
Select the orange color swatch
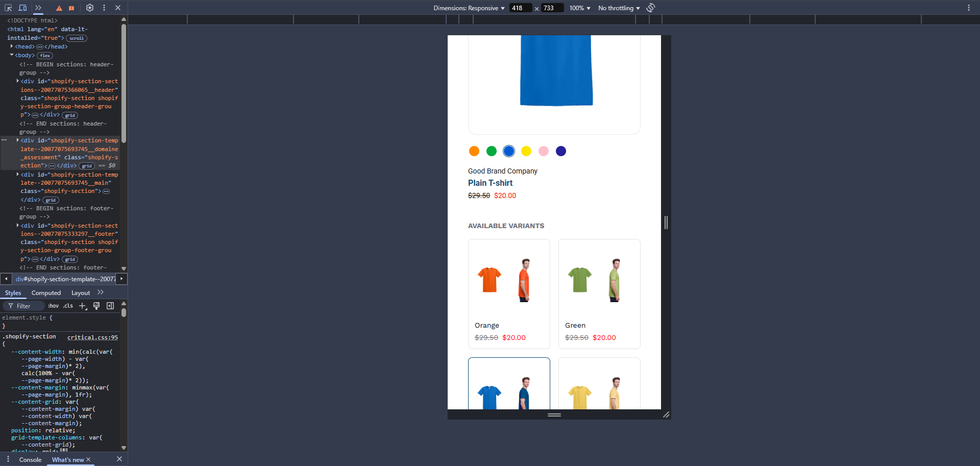click(474, 151)
